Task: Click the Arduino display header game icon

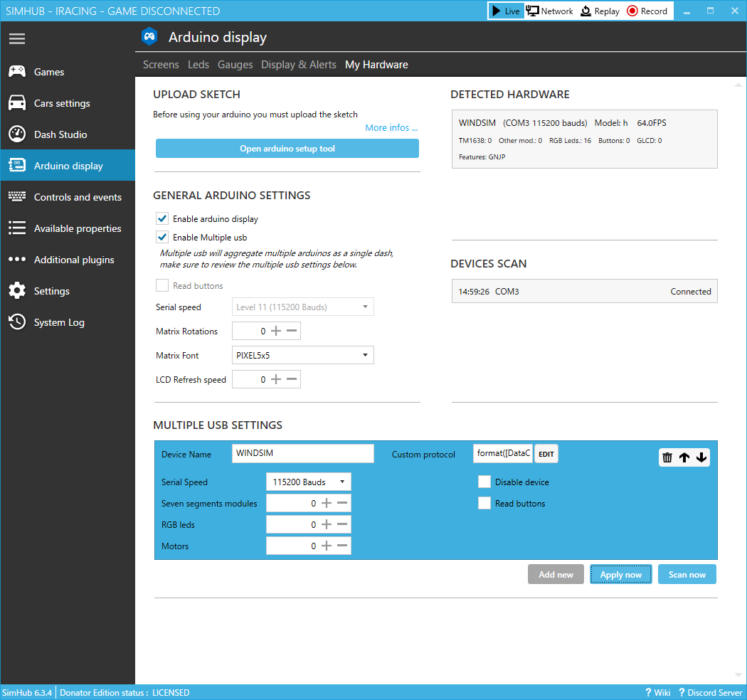Action: [x=149, y=37]
